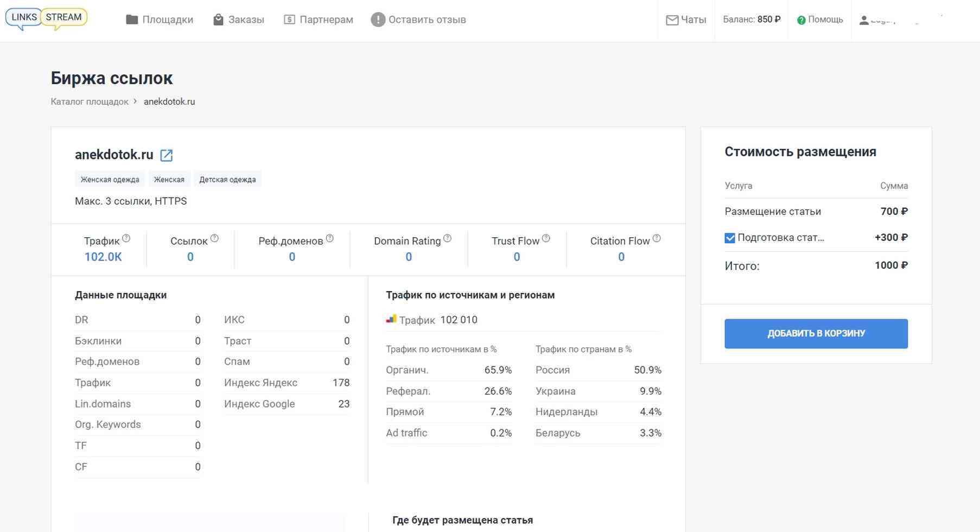980x532 pixels.
Task: Click help icon beside Реф.доменов metric
Action: pos(329,238)
